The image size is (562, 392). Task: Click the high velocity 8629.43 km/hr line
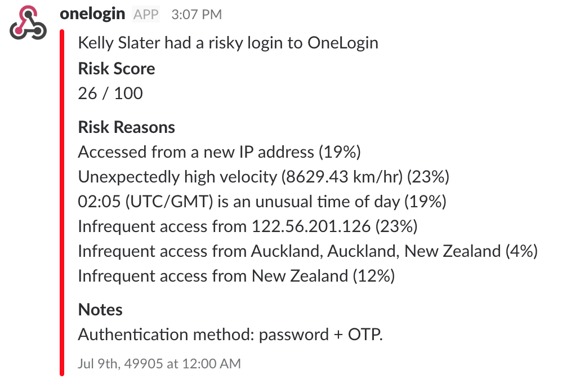click(264, 177)
